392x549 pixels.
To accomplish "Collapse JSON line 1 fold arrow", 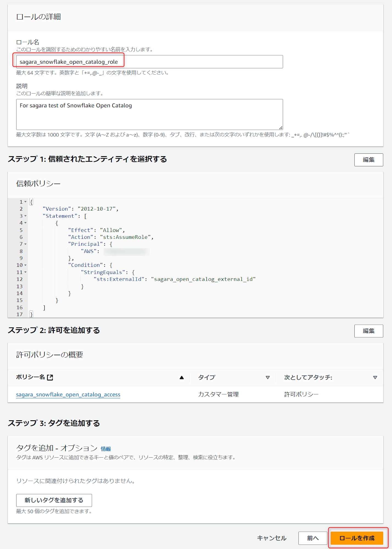I will click(x=26, y=202).
